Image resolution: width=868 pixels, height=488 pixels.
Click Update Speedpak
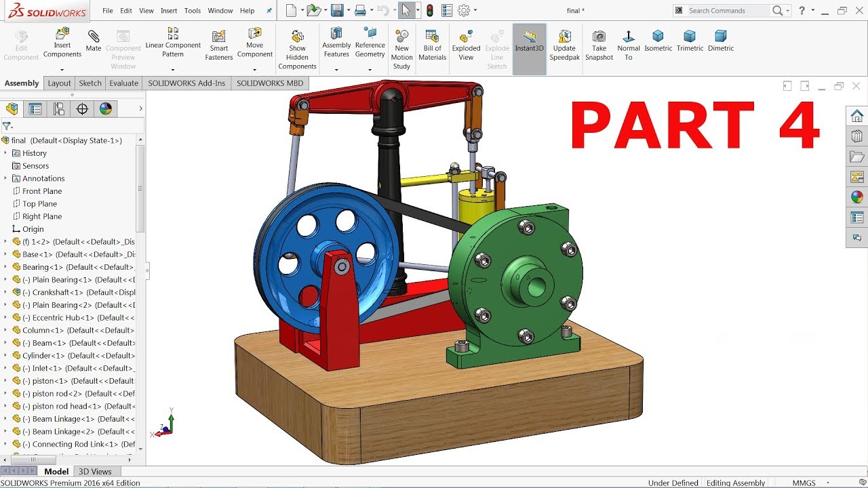564,45
